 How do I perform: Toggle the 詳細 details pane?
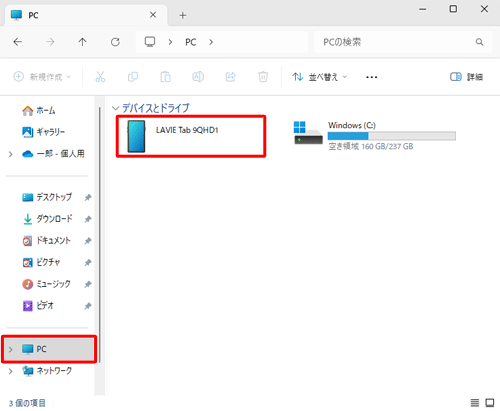tap(466, 77)
